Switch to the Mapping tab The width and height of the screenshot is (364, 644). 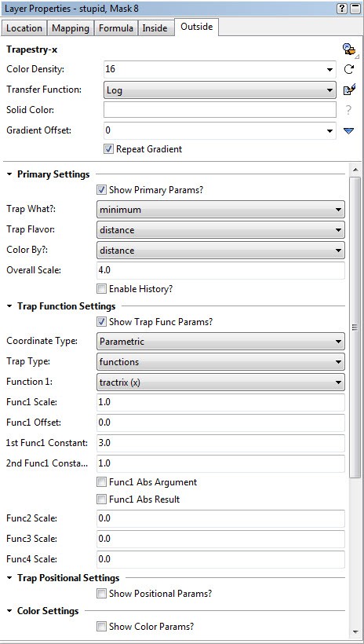click(x=71, y=28)
